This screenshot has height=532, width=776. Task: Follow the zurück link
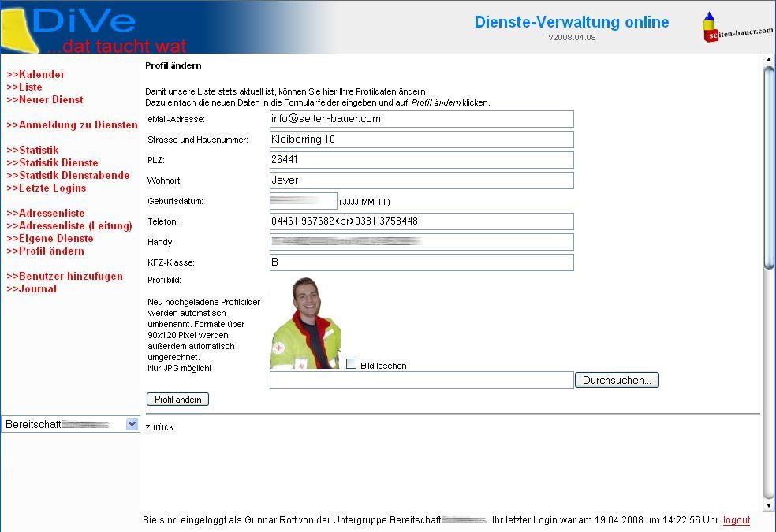[159, 426]
